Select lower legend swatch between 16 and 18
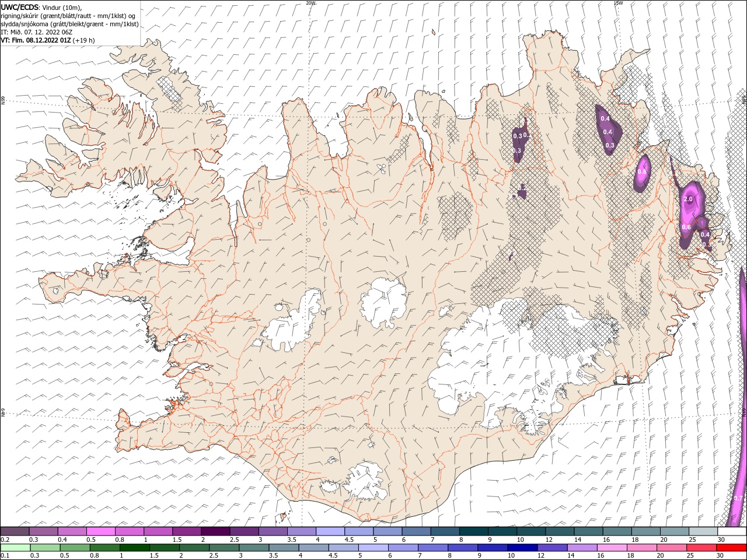The image size is (747, 560). pos(612,547)
